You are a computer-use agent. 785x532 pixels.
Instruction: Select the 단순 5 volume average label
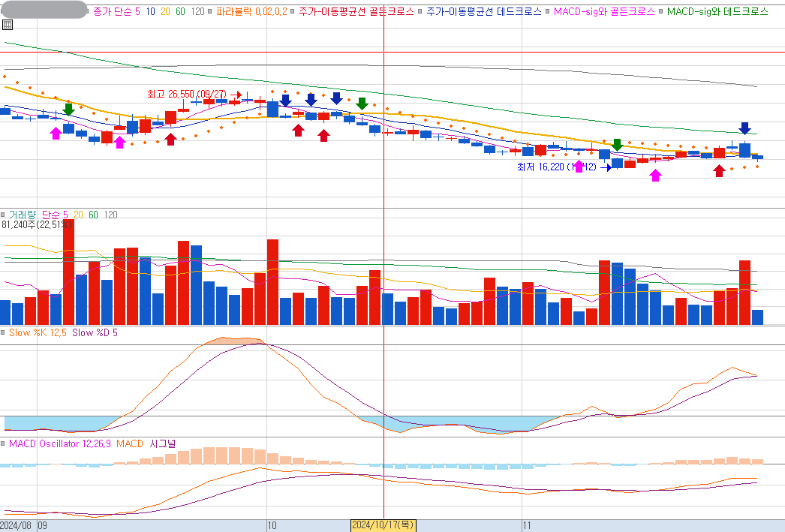click(55, 215)
